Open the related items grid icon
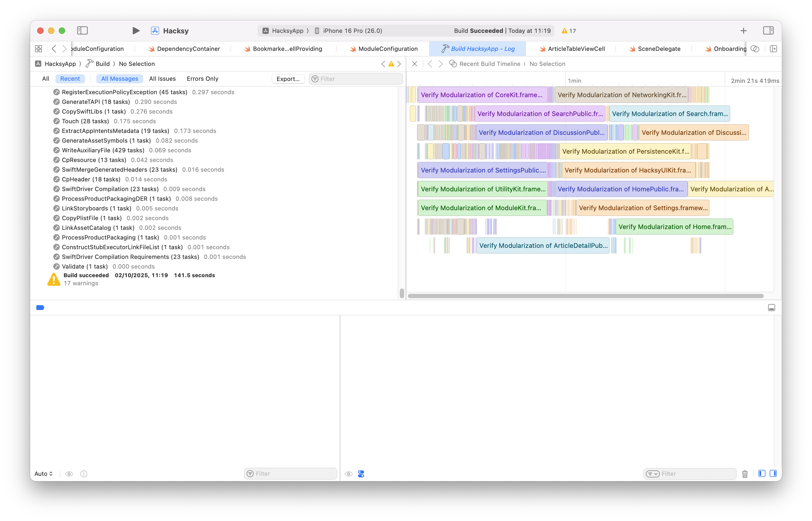This screenshot has height=521, width=812. click(x=38, y=49)
